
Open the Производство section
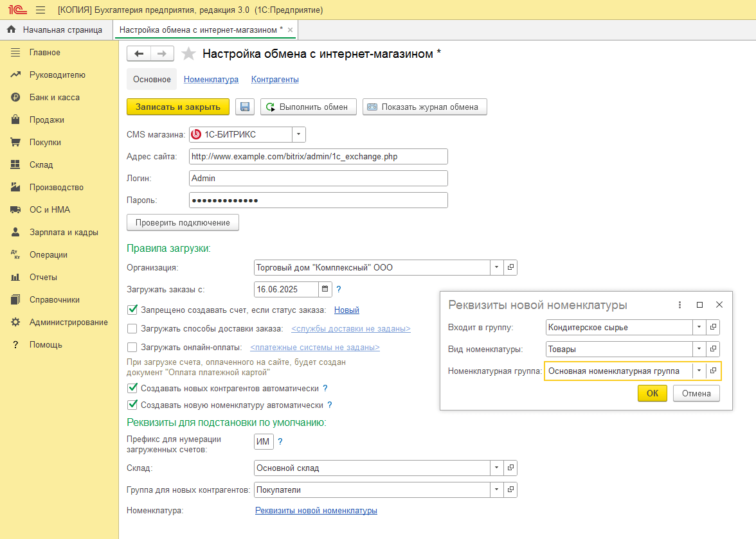point(59,187)
